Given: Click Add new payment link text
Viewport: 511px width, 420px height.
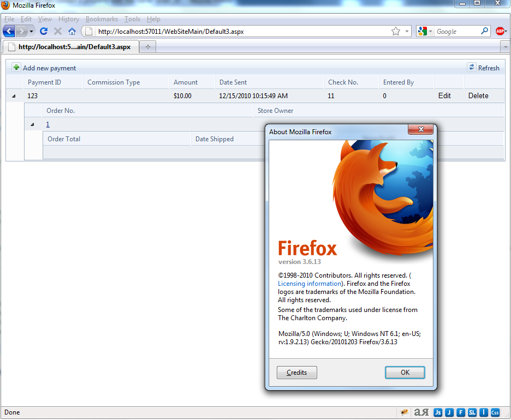Looking at the screenshot, I should (x=49, y=68).
